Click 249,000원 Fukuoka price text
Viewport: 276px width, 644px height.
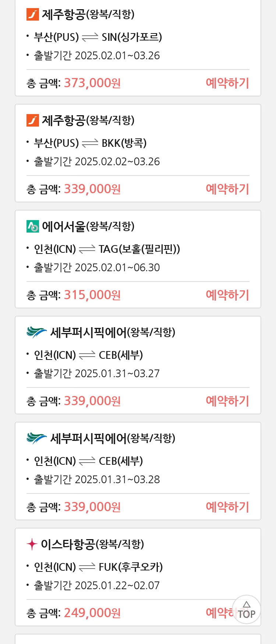92,613
